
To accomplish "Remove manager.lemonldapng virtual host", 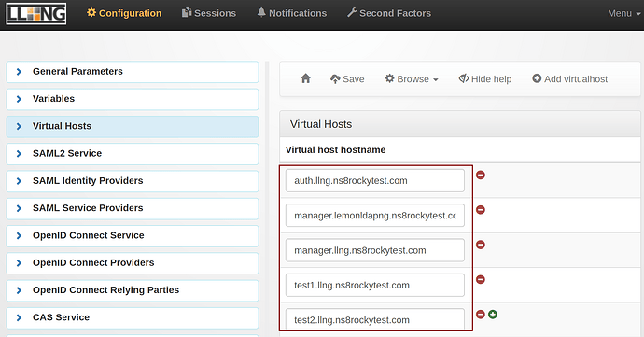I will 481,210.
